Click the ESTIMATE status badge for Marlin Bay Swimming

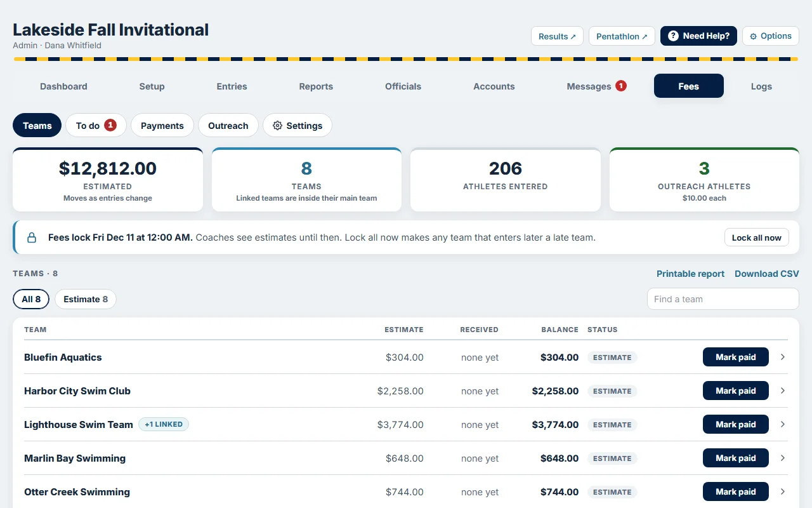point(612,458)
